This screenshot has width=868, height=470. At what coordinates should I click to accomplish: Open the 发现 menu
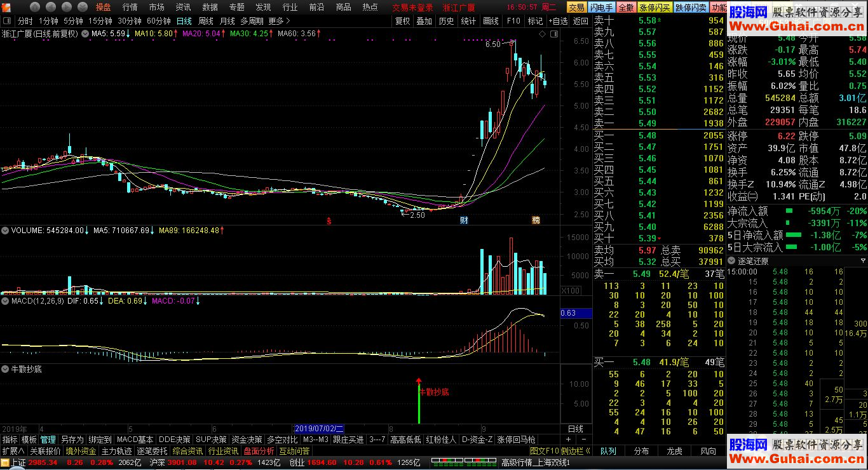click(263, 8)
